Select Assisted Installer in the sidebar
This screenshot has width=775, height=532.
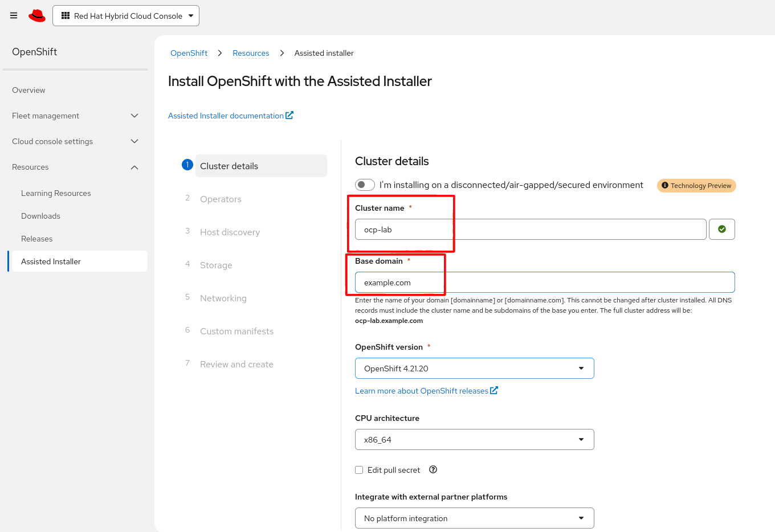pyautogui.click(x=77, y=261)
